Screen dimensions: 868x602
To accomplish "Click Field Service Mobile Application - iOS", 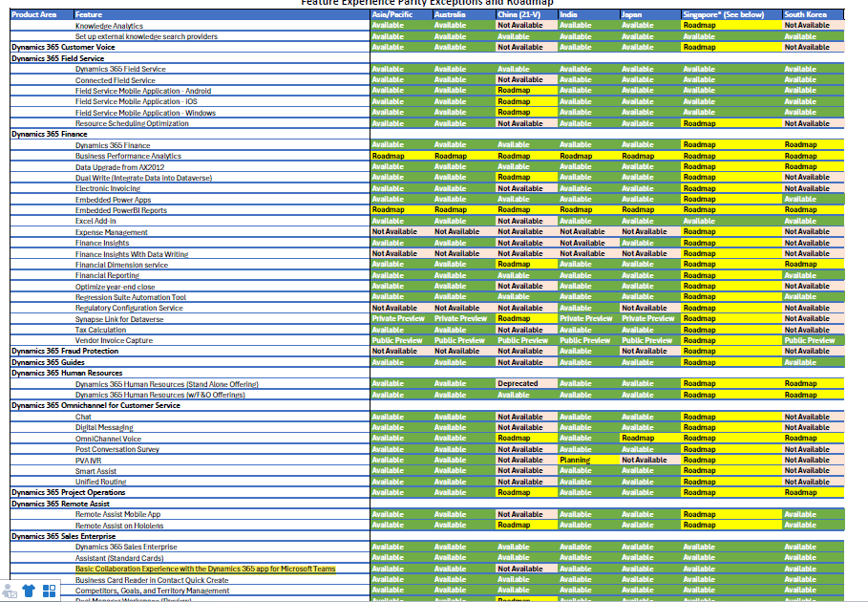I will click(x=137, y=101).
